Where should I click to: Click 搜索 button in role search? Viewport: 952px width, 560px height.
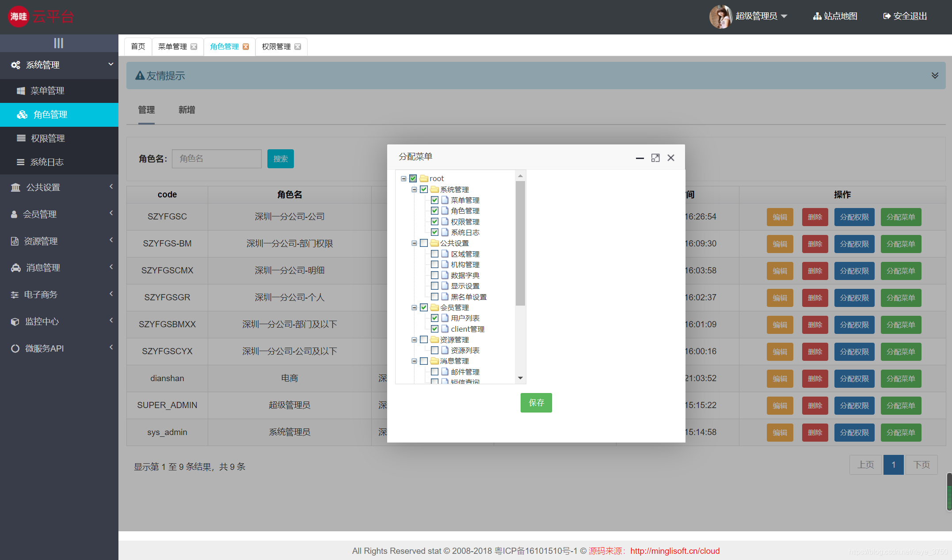[281, 159]
